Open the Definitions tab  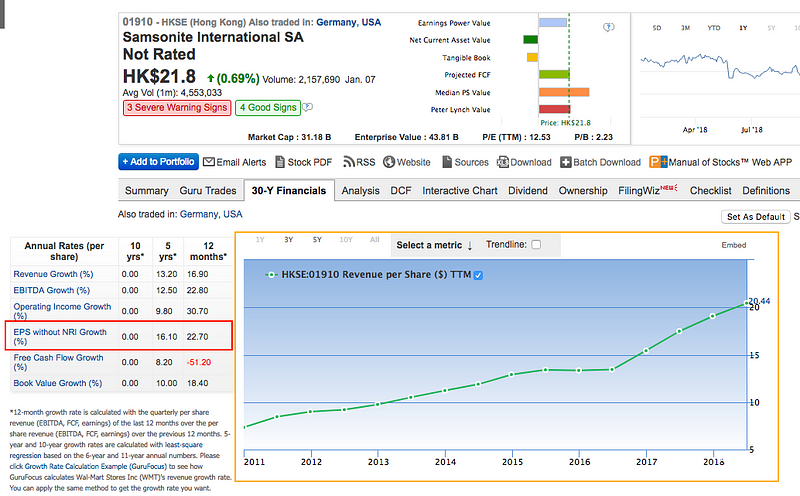pos(766,190)
